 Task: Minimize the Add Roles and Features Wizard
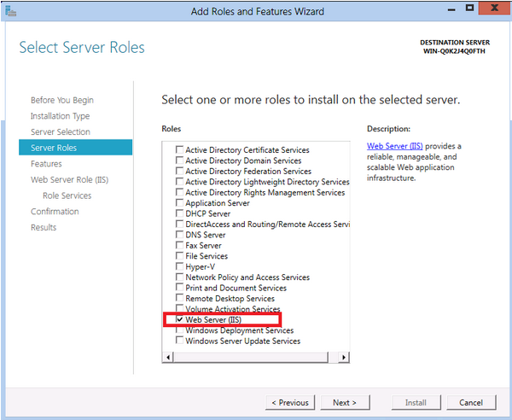pos(451,9)
